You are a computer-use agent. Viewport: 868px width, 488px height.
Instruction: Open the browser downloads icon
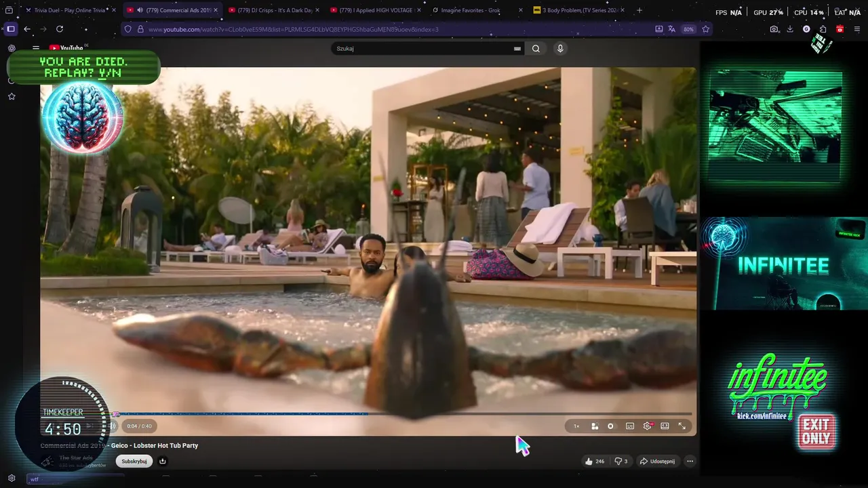coord(791,29)
